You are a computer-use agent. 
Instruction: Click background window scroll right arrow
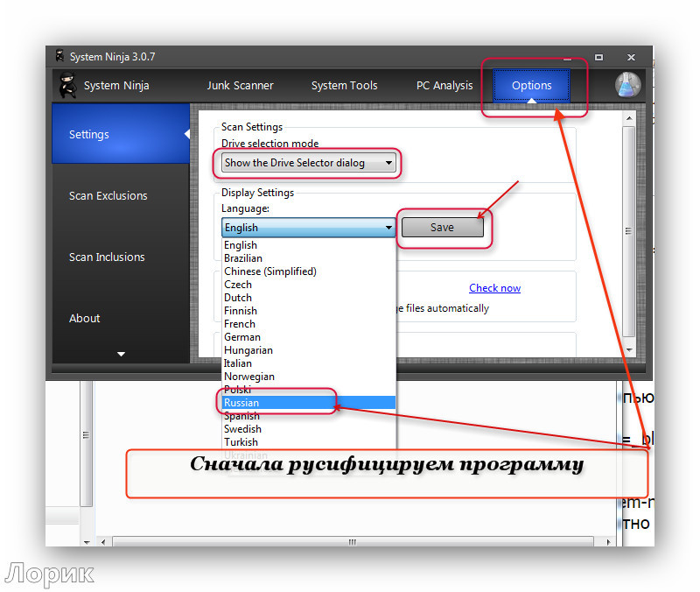(608, 542)
